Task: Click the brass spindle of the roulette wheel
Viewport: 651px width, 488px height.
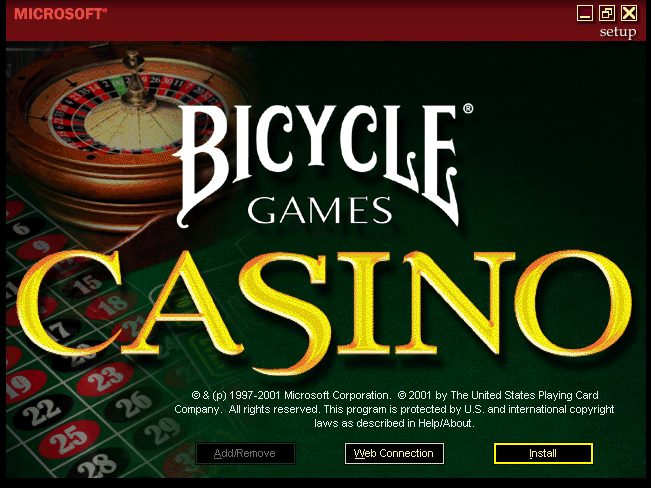Action: pyautogui.click(x=135, y=79)
